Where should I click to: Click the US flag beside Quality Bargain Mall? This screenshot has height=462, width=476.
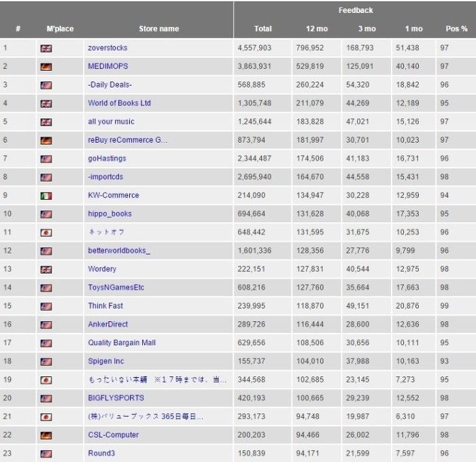(x=46, y=343)
